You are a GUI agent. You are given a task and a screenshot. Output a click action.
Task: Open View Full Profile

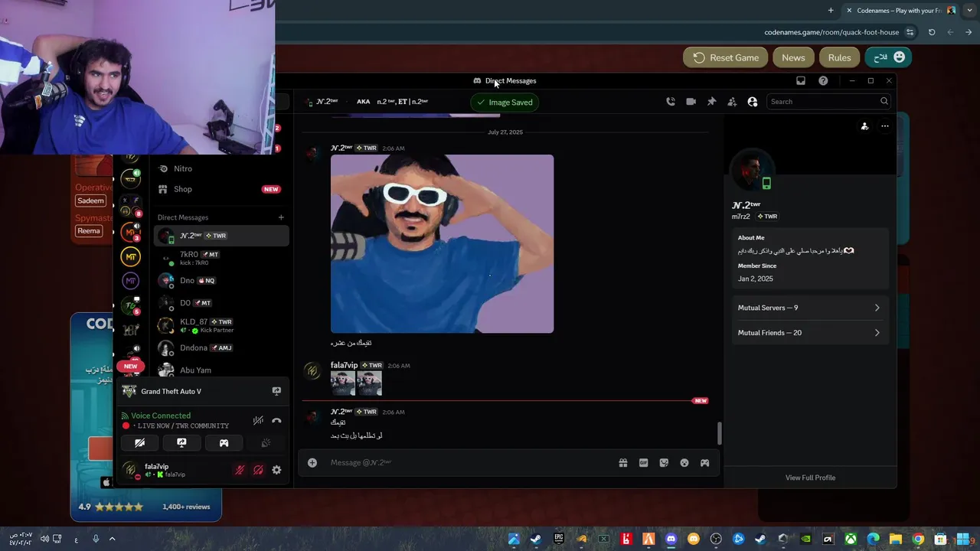tap(810, 478)
